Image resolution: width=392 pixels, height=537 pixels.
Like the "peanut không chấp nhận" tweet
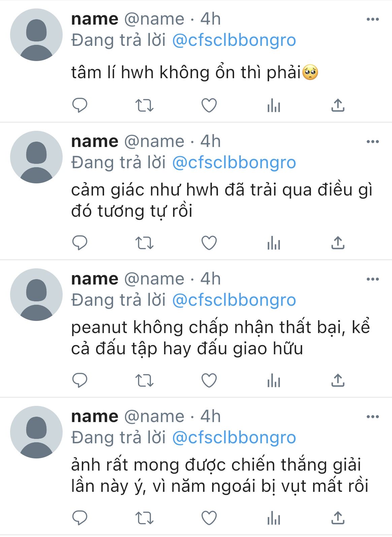click(209, 381)
